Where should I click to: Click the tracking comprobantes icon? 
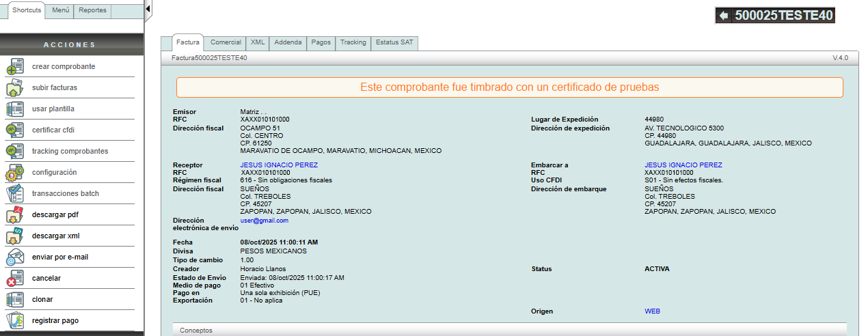point(15,152)
